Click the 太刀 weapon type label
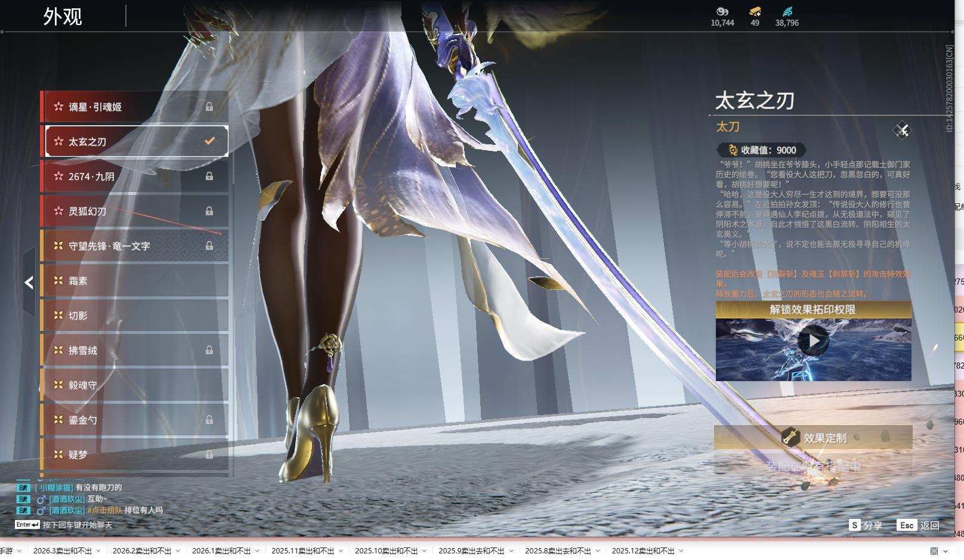Viewport: 964px width, 560px height. click(728, 126)
